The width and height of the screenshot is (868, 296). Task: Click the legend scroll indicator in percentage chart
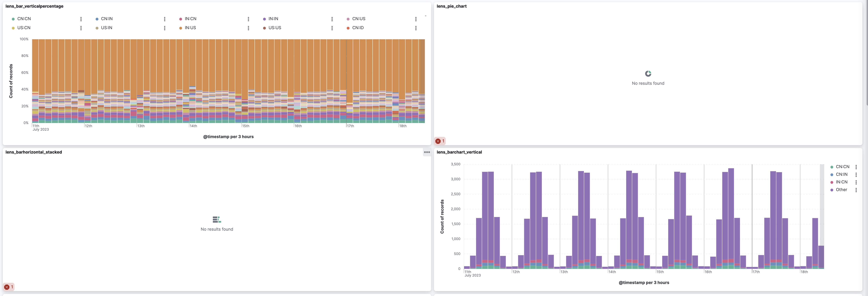(x=426, y=16)
